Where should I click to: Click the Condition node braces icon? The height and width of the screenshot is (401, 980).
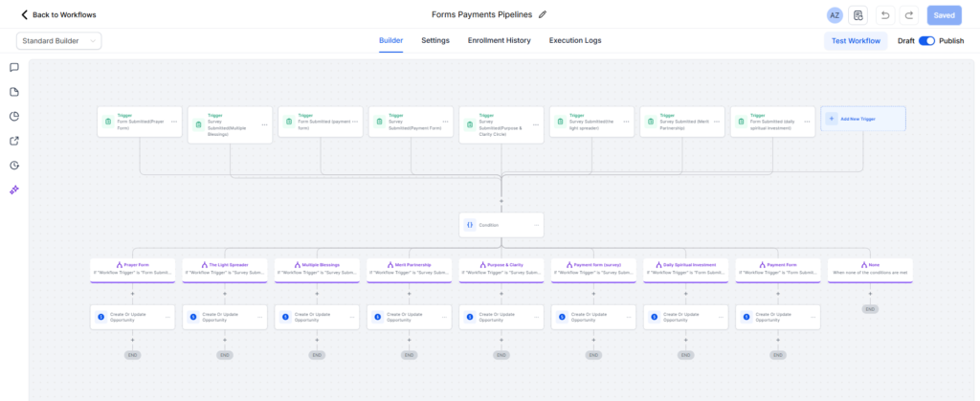[470, 225]
